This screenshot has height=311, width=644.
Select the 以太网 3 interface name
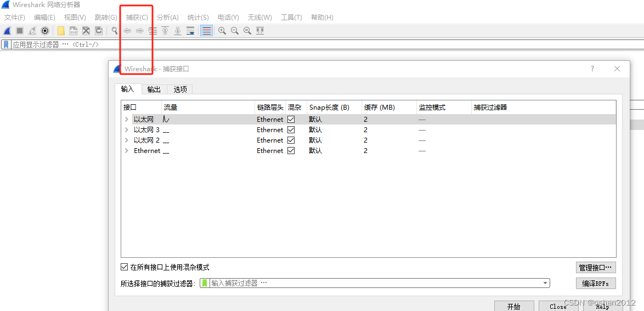[x=146, y=130]
